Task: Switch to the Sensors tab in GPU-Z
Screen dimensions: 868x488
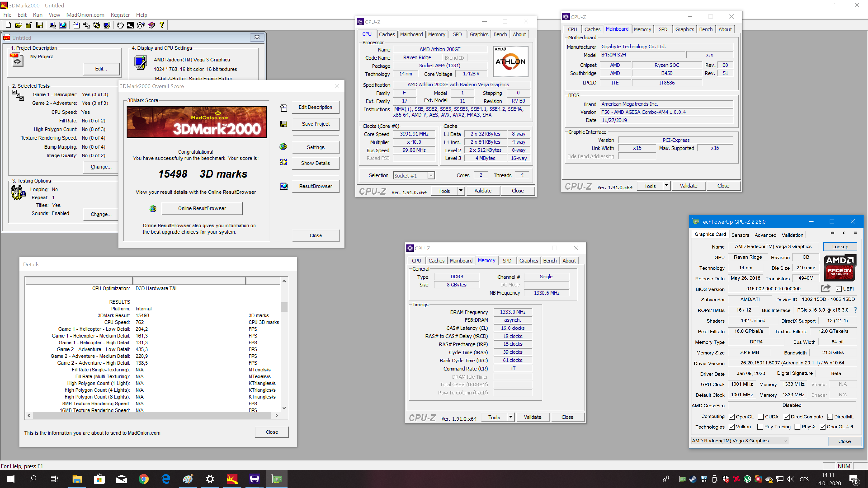Action: point(740,235)
